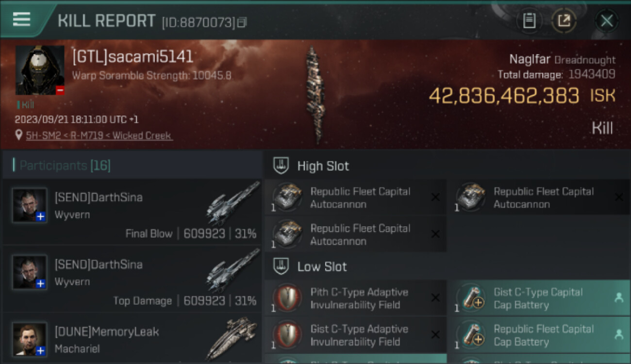Click Pith C-Type Adaptive Invulnerability Field icon
Viewport: 631px width, 364px height.
pyautogui.click(x=288, y=298)
